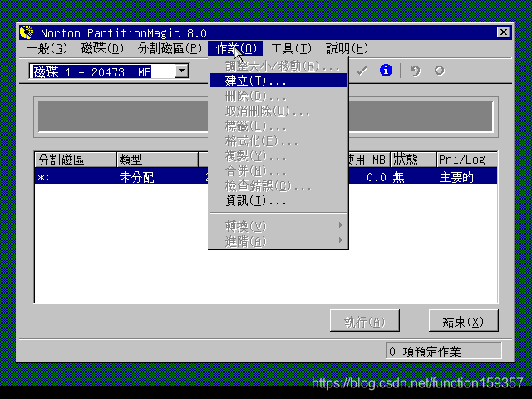Image resolution: width=532 pixels, height=399 pixels.
Task: Close the Norton PartitionMagic window
Action: 503,32
